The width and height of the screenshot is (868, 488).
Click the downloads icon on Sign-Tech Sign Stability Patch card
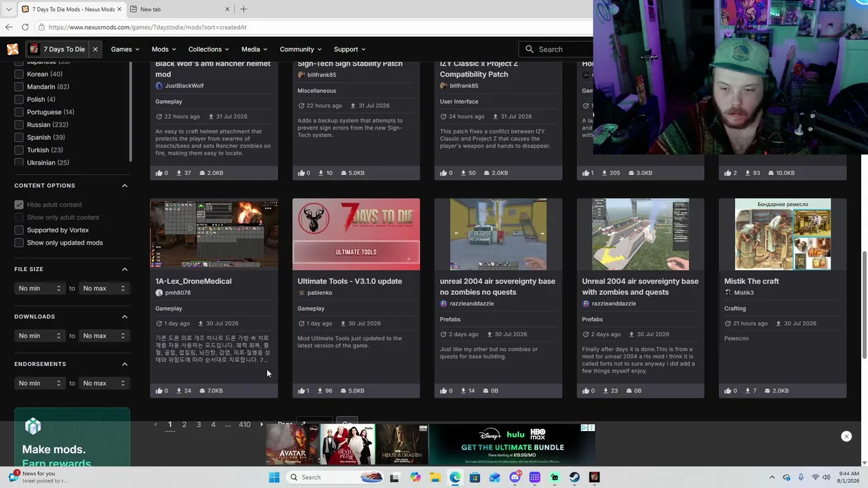tap(321, 173)
